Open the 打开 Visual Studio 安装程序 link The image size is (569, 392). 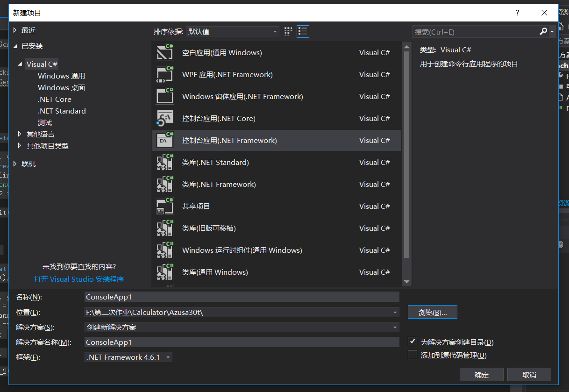[x=79, y=279]
